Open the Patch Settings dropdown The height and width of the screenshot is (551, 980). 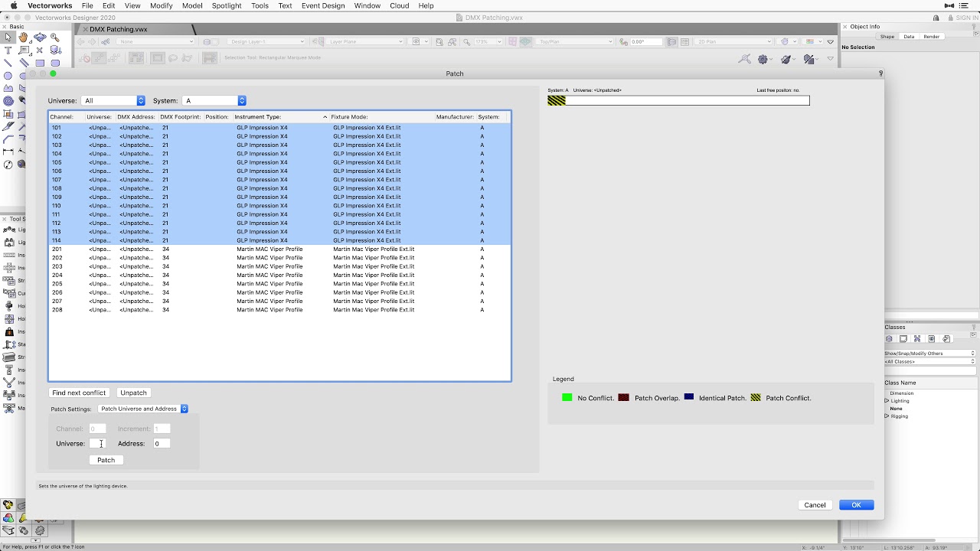point(143,409)
